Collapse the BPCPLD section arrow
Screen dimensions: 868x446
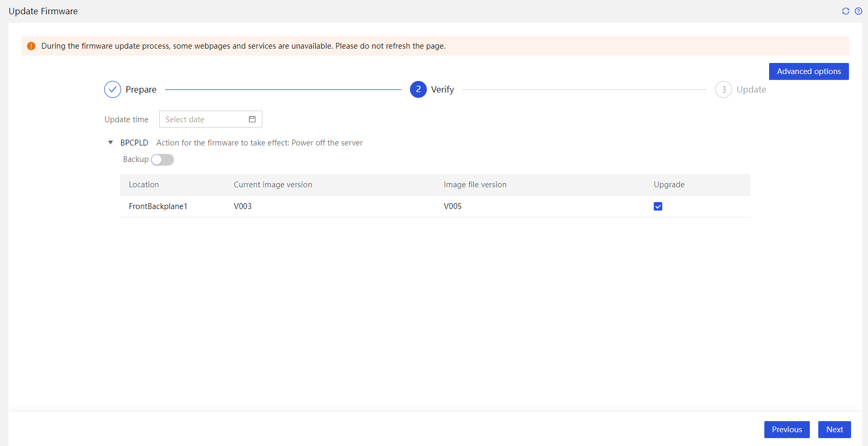coord(111,142)
